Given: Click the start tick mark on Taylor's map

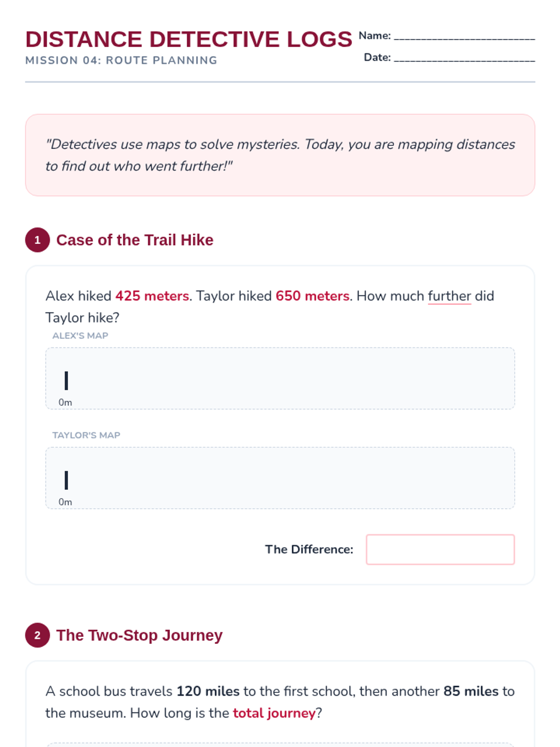Looking at the screenshot, I should (x=66, y=480).
